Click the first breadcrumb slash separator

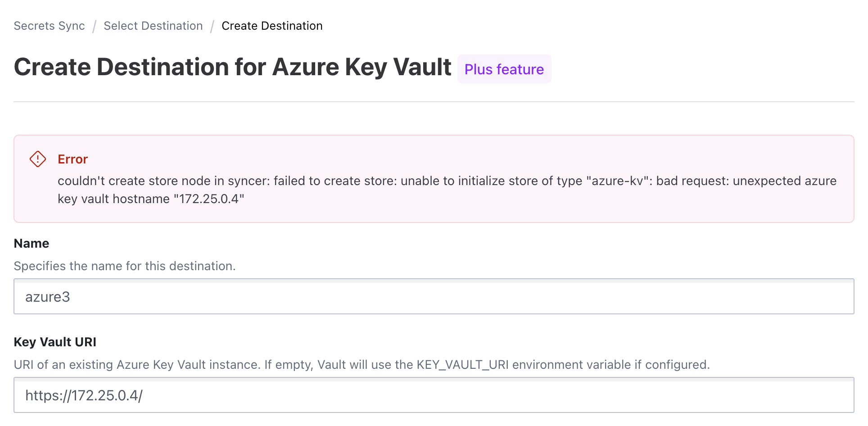(95, 26)
